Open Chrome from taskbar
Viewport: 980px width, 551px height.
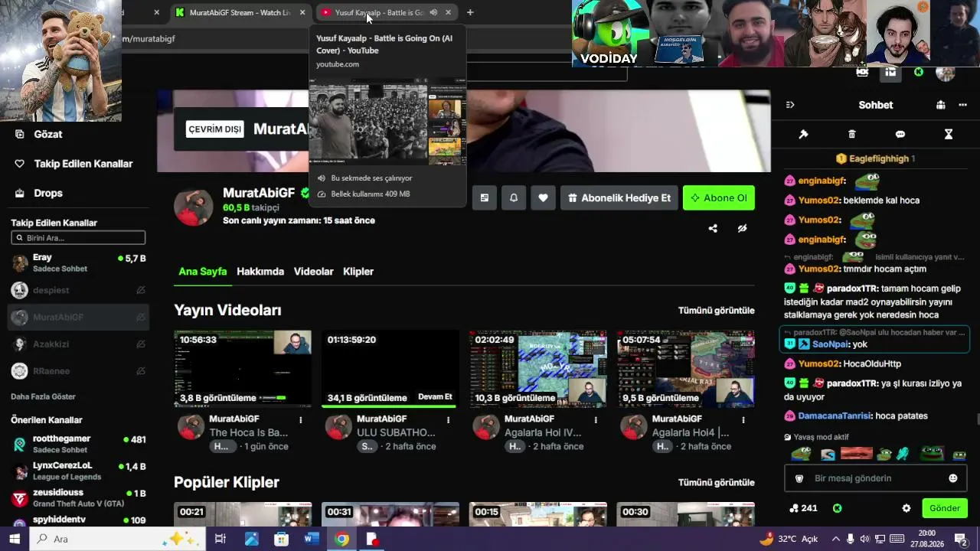341,539
